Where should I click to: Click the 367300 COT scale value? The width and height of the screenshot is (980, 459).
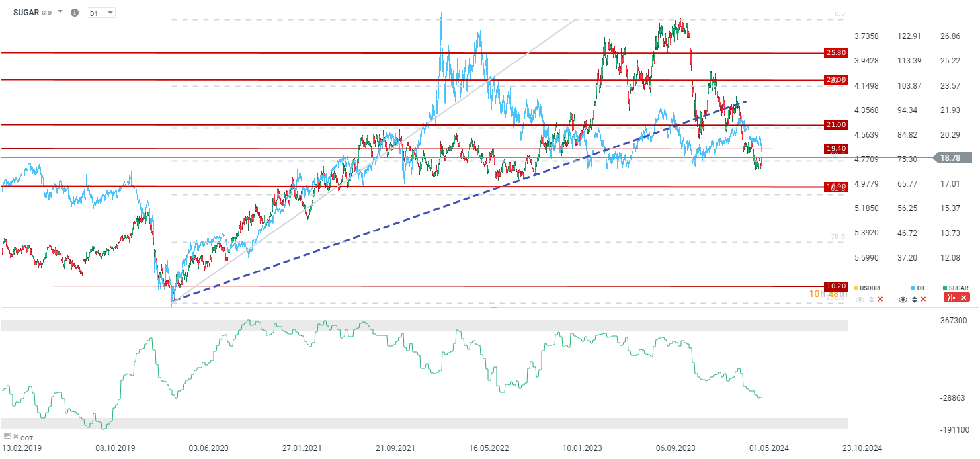tap(954, 320)
